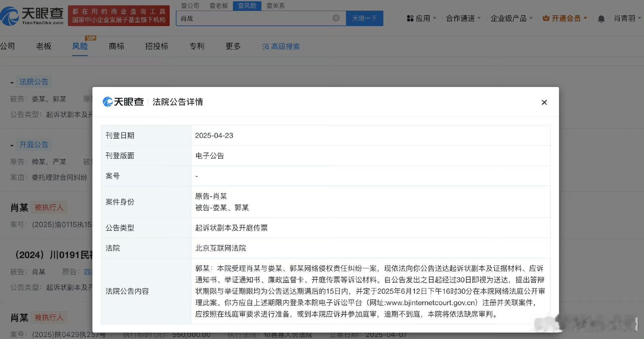The image size is (644, 339).
Task: Click the 天眼一下 search button
Action: coord(365,18)
